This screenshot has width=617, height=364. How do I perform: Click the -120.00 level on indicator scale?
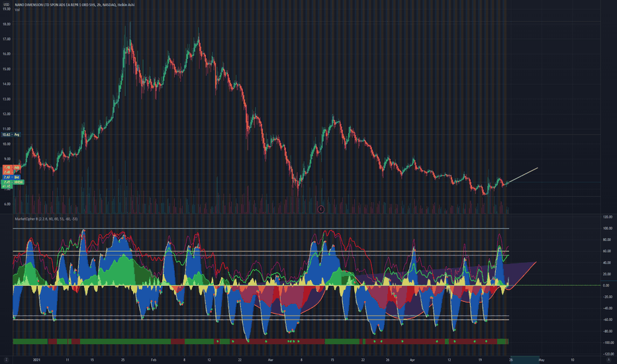tap(608, 354)
